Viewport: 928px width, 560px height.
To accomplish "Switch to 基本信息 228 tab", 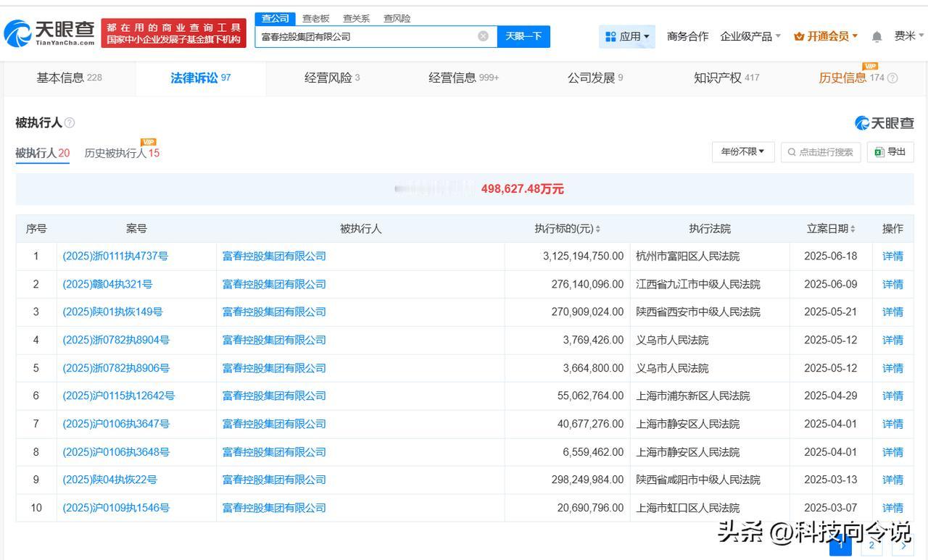I will coord(69,78).
